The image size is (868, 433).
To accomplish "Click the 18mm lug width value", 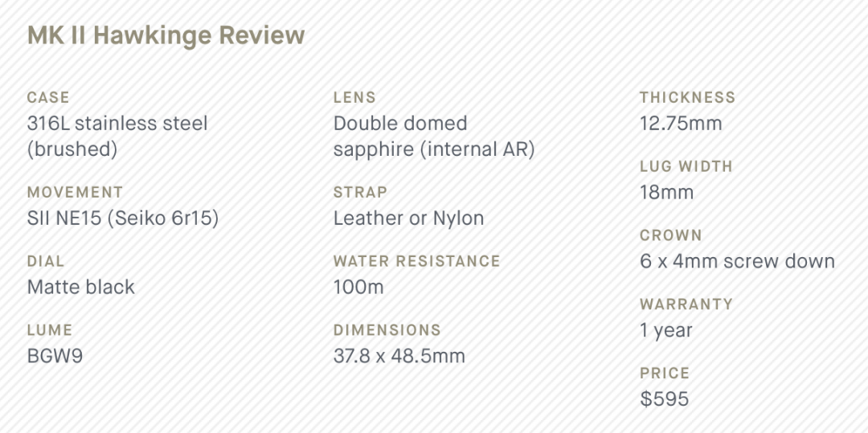I will [x=666, y=193].
